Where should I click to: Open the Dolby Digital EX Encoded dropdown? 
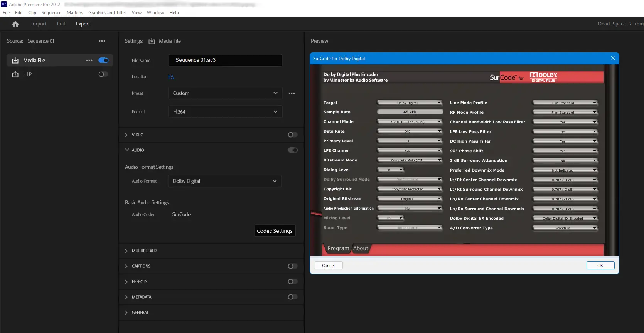[x=565, y=219]
